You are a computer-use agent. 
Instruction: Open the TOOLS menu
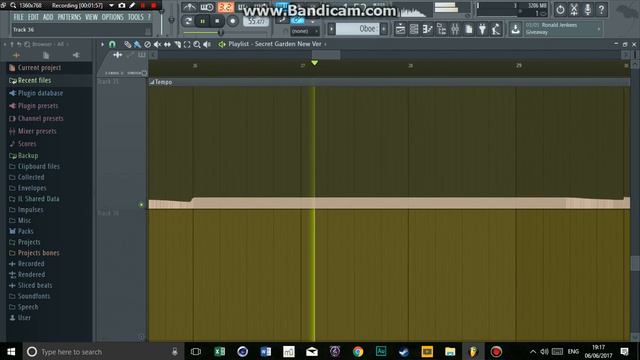(x=136, y=17)
